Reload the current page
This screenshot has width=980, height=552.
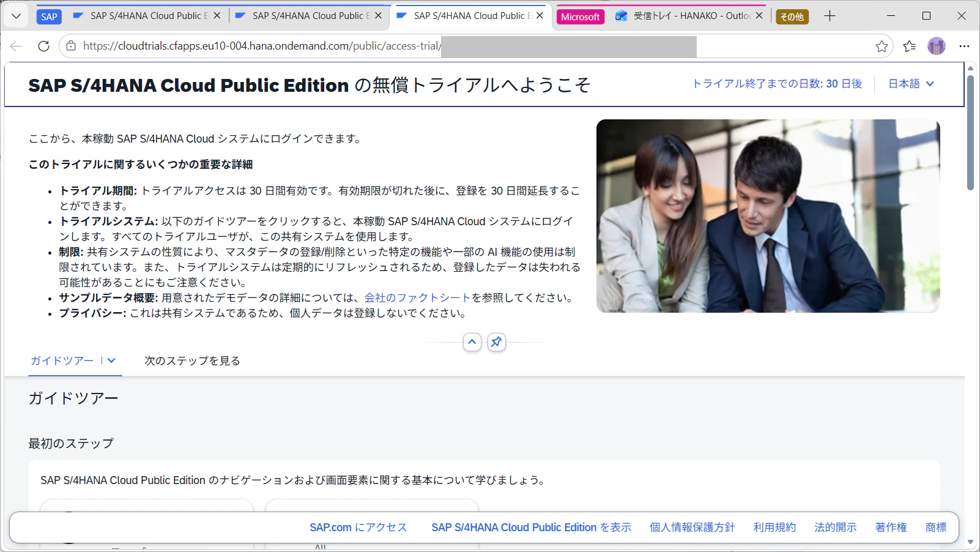coord(43,46)
